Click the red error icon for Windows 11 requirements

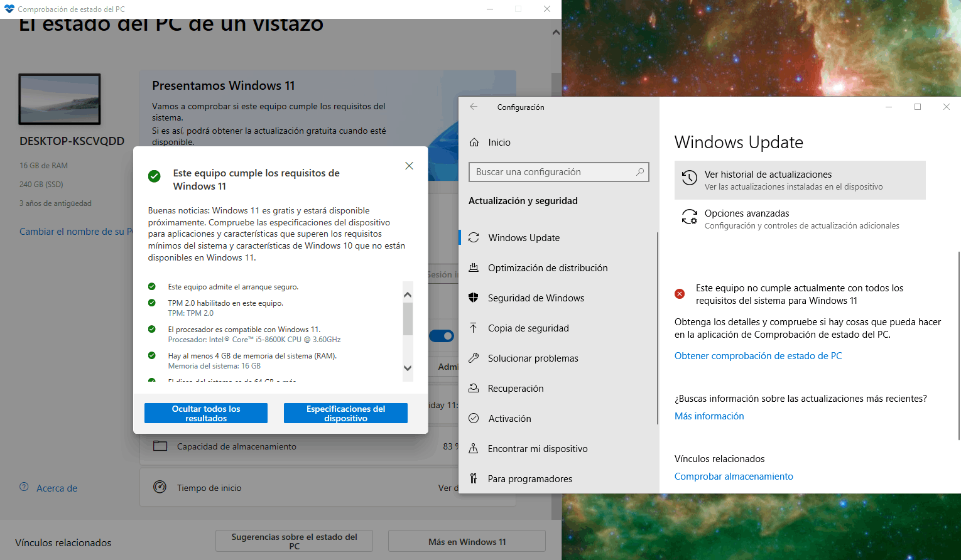pos(680,293)
